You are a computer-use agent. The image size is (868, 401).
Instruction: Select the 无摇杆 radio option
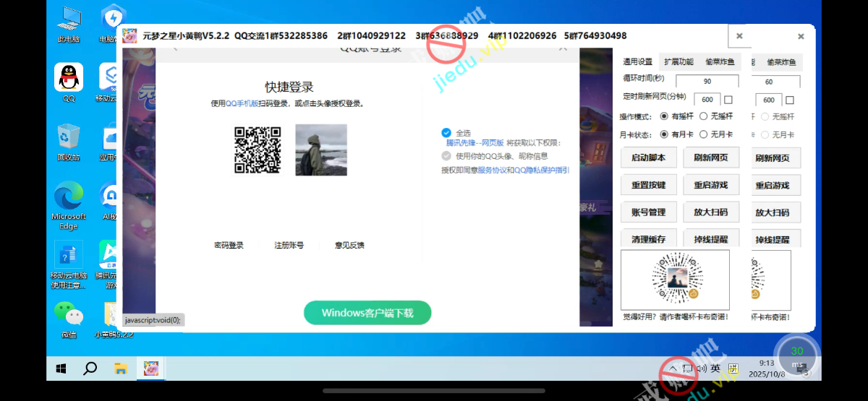(703, 116)
